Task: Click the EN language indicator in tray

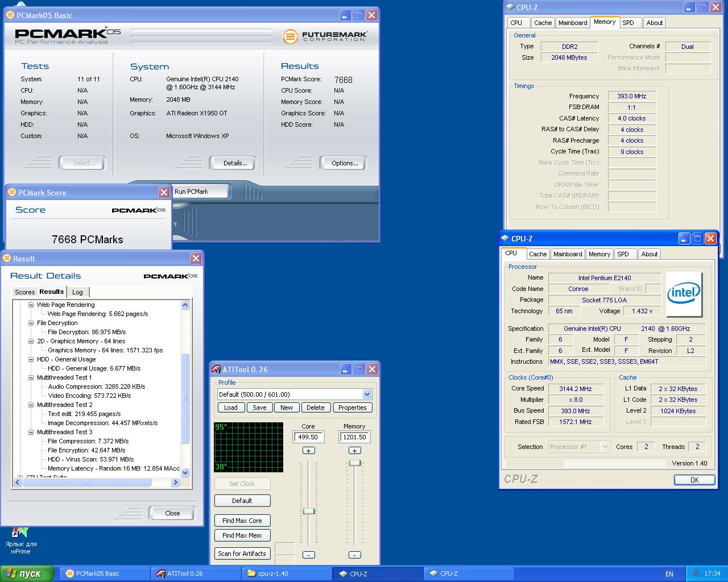Action: (669, 574)
